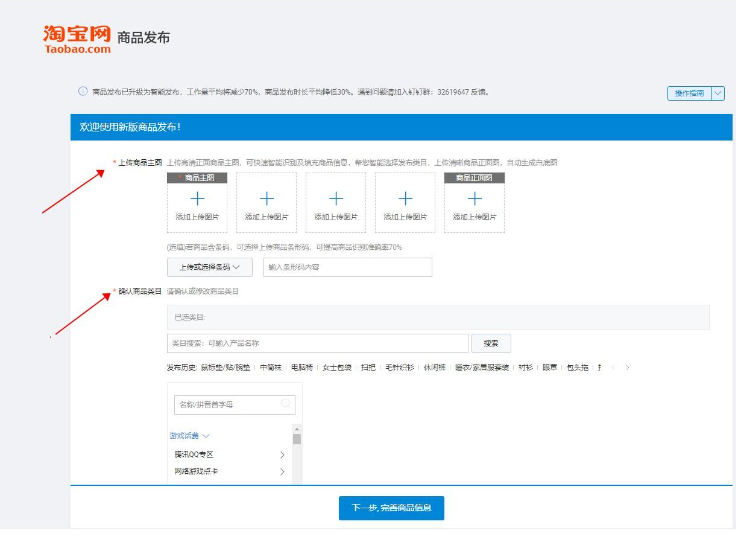736x542 pixels.
Task: Click the search magnifier in category filter box
Action: pyautogui.click(x=286, y=404)
